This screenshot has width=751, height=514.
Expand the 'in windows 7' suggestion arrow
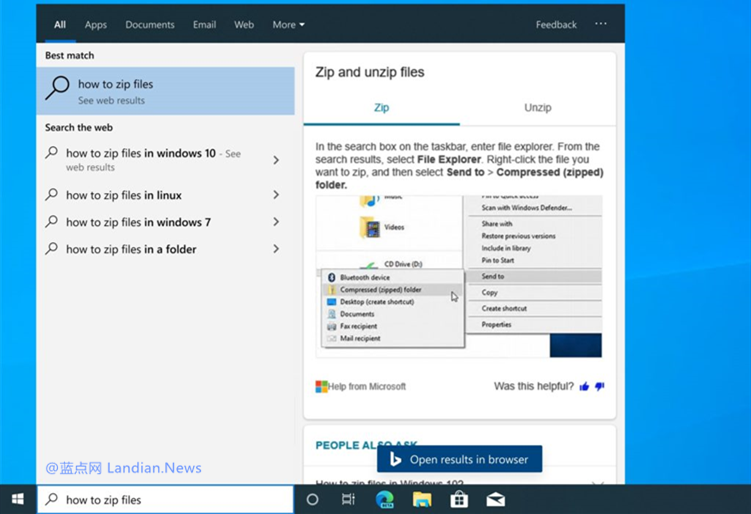tap(276, 222)
